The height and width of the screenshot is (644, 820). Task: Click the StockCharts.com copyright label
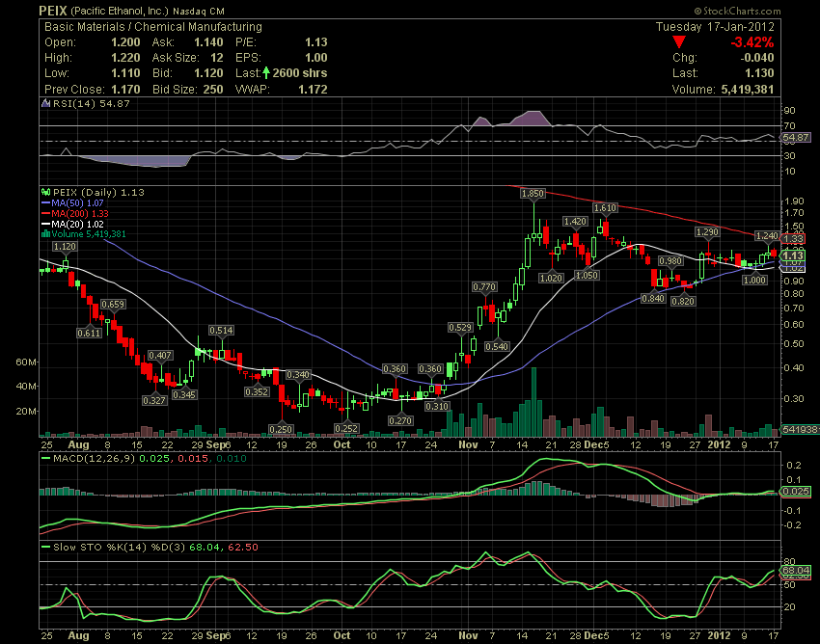737,11
